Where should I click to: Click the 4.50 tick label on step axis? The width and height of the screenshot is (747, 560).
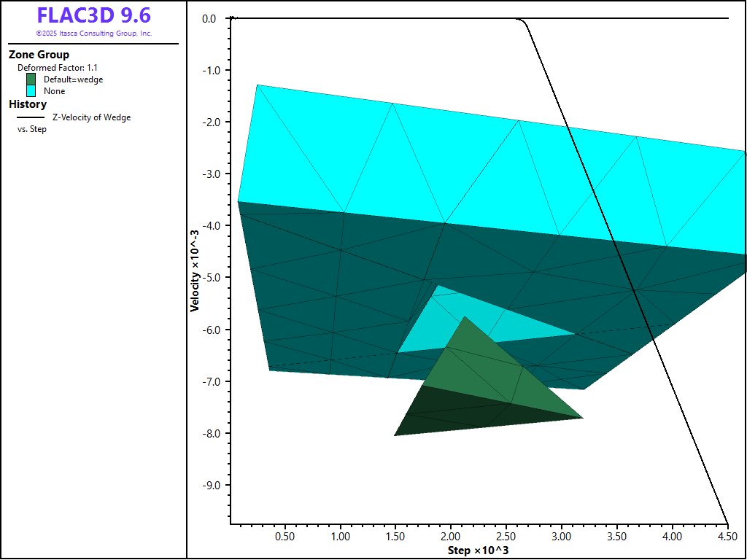pos(727,536)
